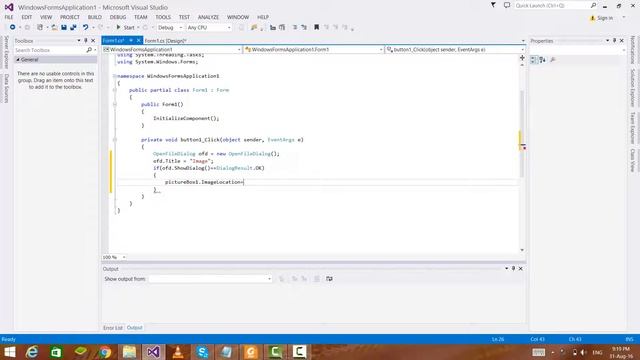Click the bookmark toggle icon in toolbar
This screenshot has height=360, width=640.
coord(316,27)
